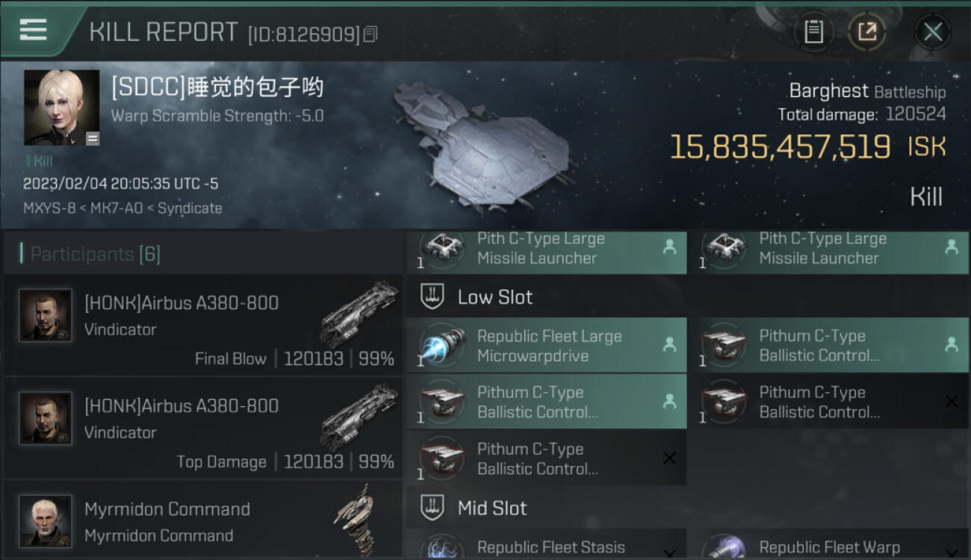The image size is (971, 560).
Task: Select the Republic Fleet Large Microwarpdrive module
Action: pos(546,346)
